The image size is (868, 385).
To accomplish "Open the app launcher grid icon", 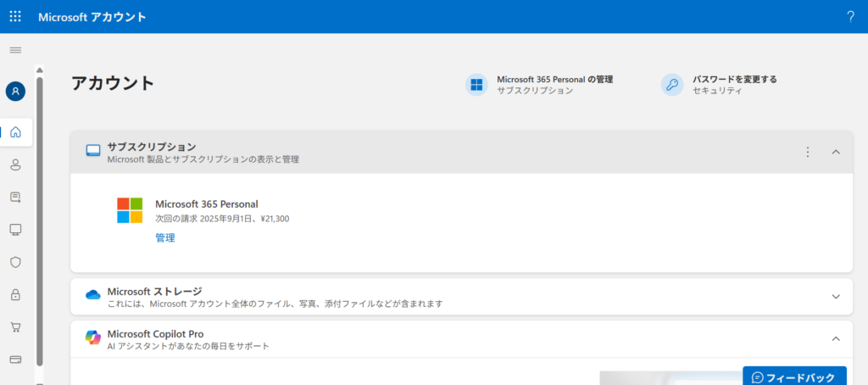I will (x=15, y=17).
